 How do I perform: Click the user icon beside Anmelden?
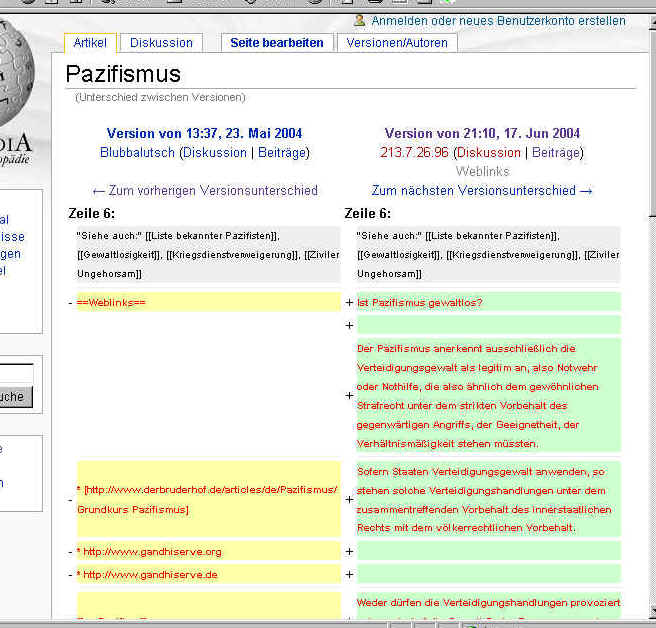click(x=360, y=21)
